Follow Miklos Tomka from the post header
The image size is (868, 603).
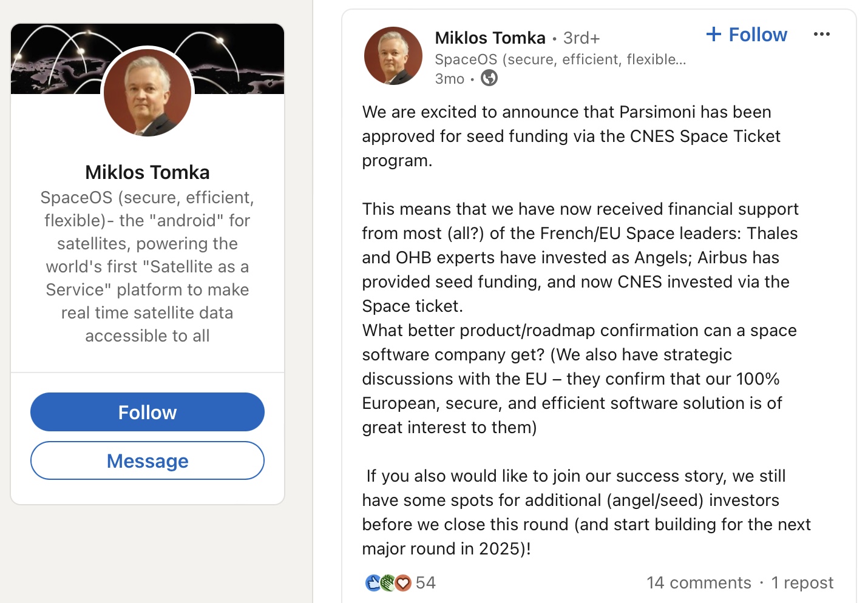click(x=747, y=35)
